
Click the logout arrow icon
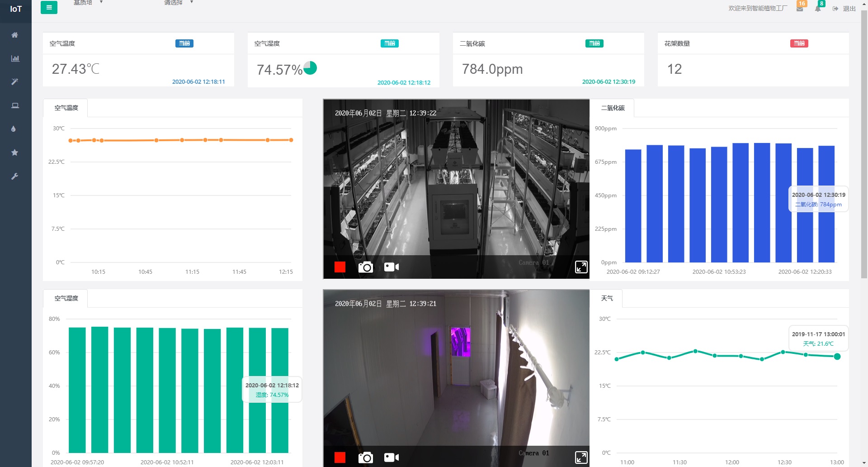click(x=835, y=9)
